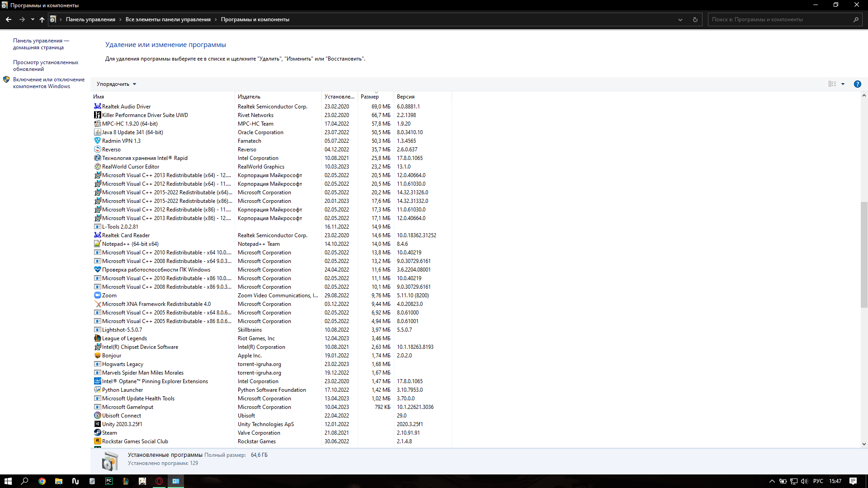Click the Rockstar Games Social Club icon
This screenshot has width=868, height=488.
coord(97,441)
